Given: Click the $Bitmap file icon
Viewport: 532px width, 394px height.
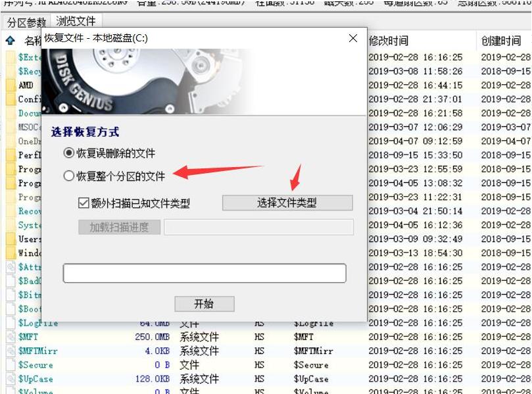Looking at the screenshot, I should [11, 295].
